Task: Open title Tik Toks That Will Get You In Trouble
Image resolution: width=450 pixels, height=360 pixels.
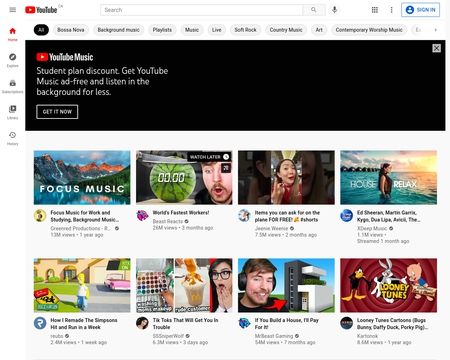Action: tap(185, 323)
